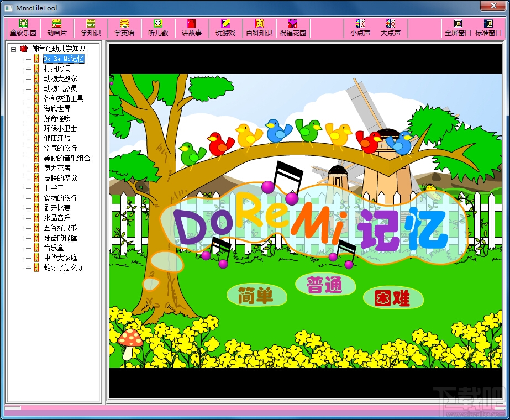Choose the 普通 normal difficulty button
Image resolution: width=510 pixels, height=420 pixels.
point(325,285)
